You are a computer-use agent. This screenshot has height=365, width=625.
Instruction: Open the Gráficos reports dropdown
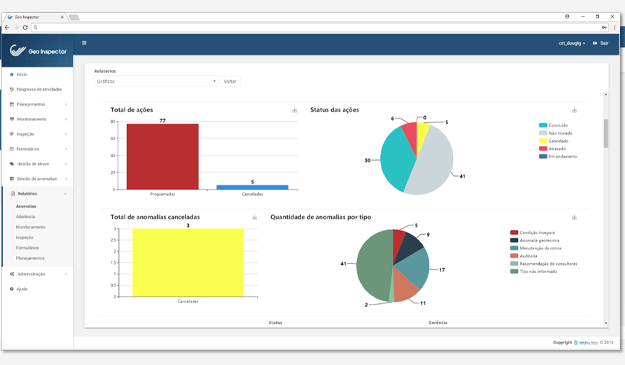[156, 81]
